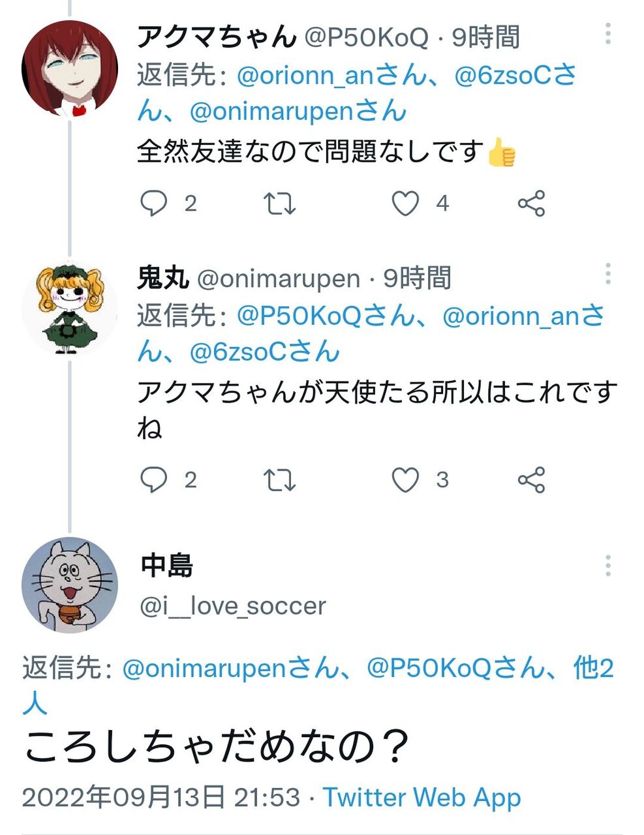Click the Twitter Web App link

tap(422, 797)
